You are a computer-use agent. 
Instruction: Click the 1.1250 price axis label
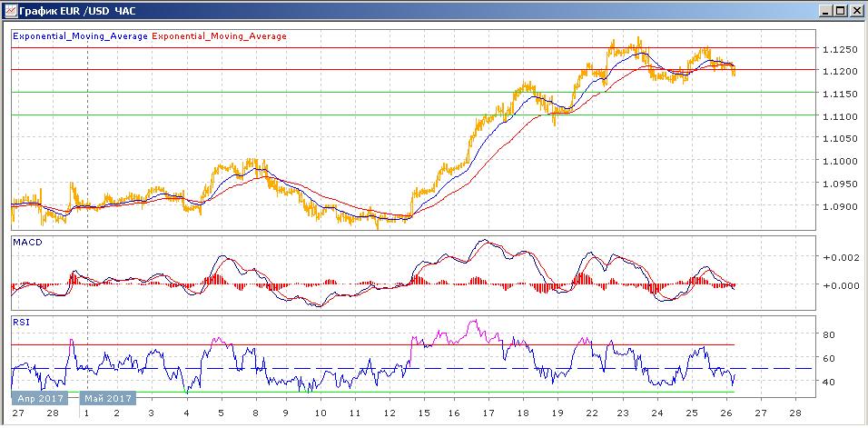click(841, 49)
